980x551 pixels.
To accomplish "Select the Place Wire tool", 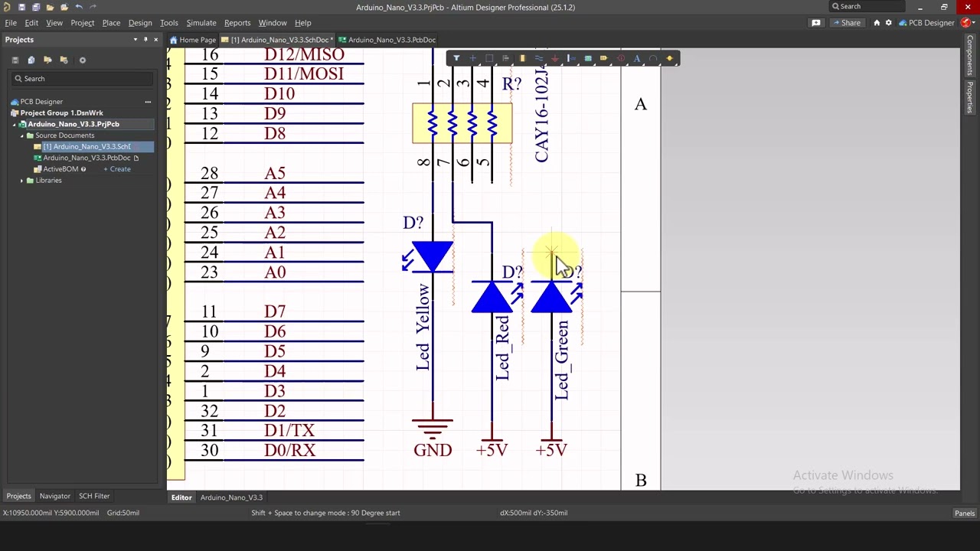I will (x=538, y=58).
